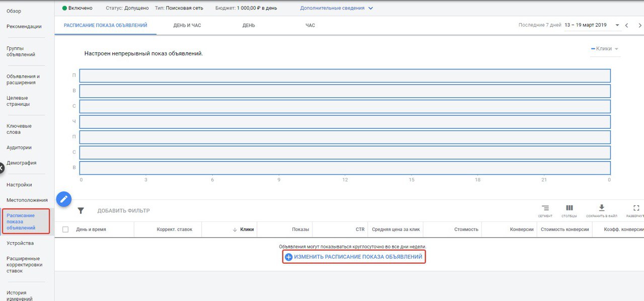The width and height of the screenshot is (644, 301).
Task: Click the День и время column header
Action: pos(91,230)
